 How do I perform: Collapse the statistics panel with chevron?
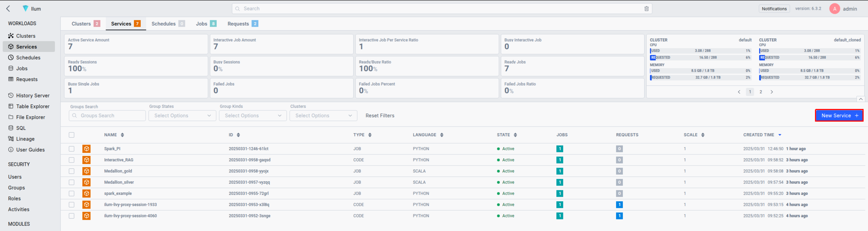[x=861, y=99]
